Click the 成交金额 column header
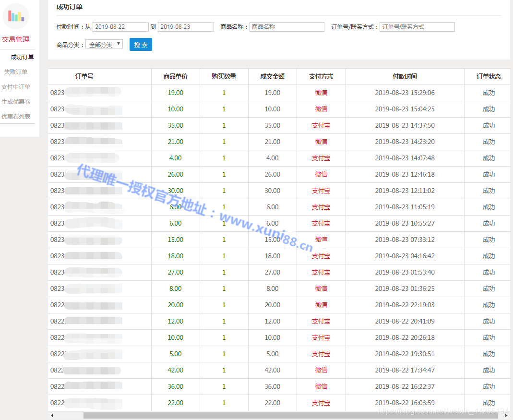513x420 pixels. coord(272,76)
